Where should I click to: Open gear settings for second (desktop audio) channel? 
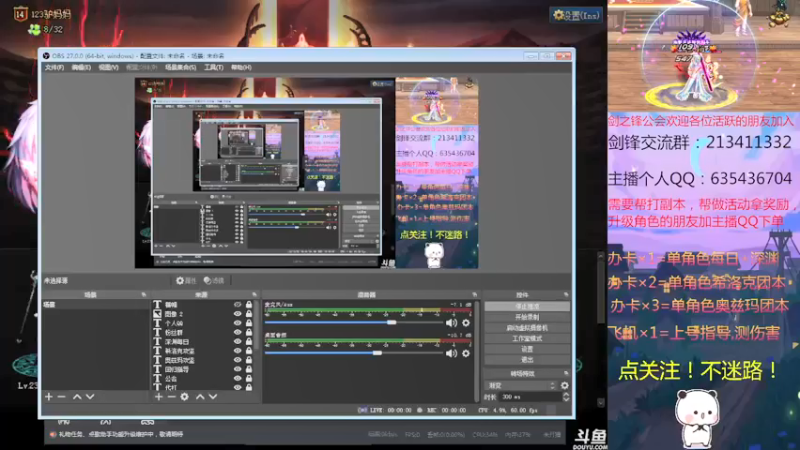point(466,353)
